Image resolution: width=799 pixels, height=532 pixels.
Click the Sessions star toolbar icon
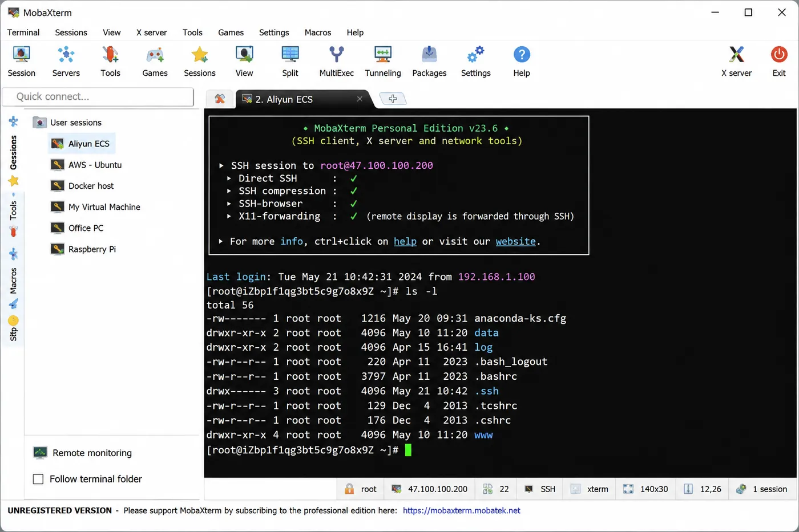tap(200, 55)
